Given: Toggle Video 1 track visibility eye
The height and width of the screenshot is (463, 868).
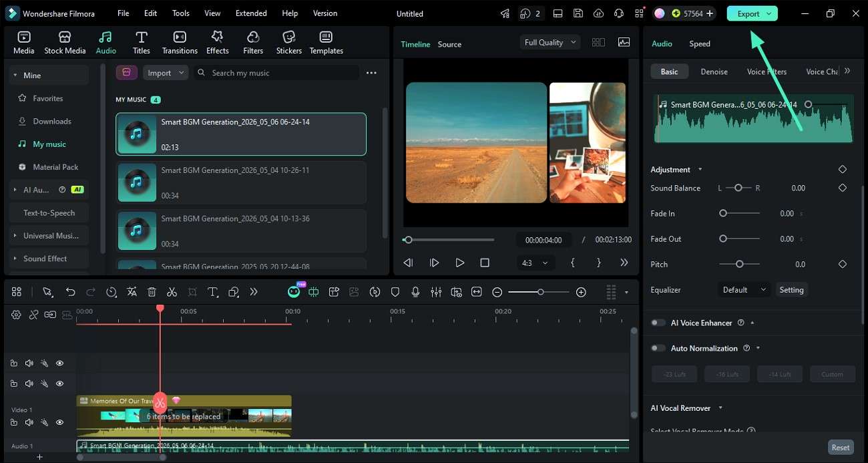Looking at the screenshot, I should click(x=59, y=422).
